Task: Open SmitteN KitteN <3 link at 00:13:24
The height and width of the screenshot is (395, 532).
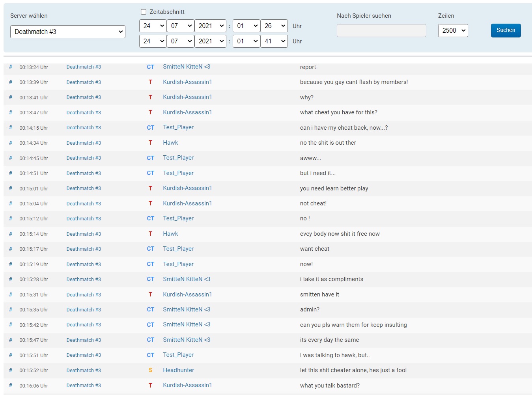Action: 187,67
